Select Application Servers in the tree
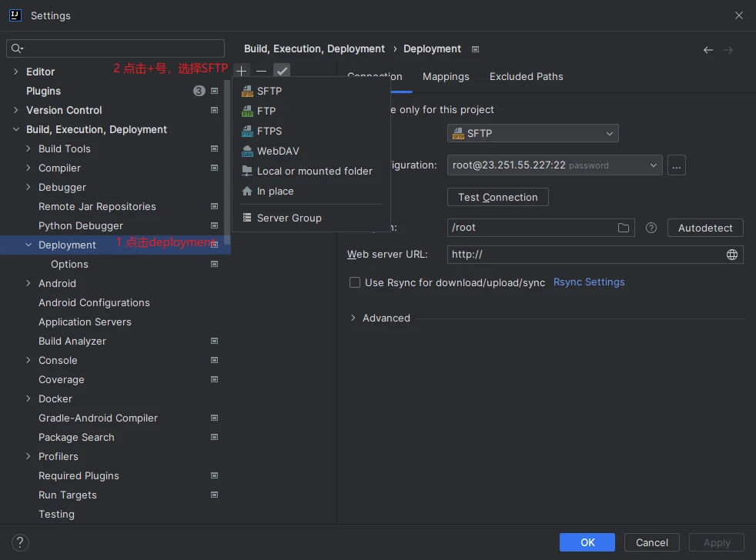Image resolution: width=756 pixels, height=560 pixels. pyautogui.click(x=85, y=322)
